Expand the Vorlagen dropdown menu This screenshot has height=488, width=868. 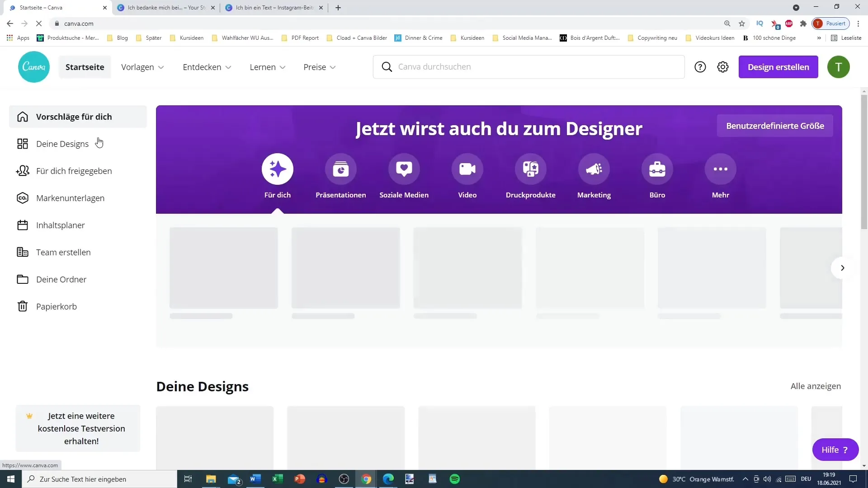click(142, 67)
